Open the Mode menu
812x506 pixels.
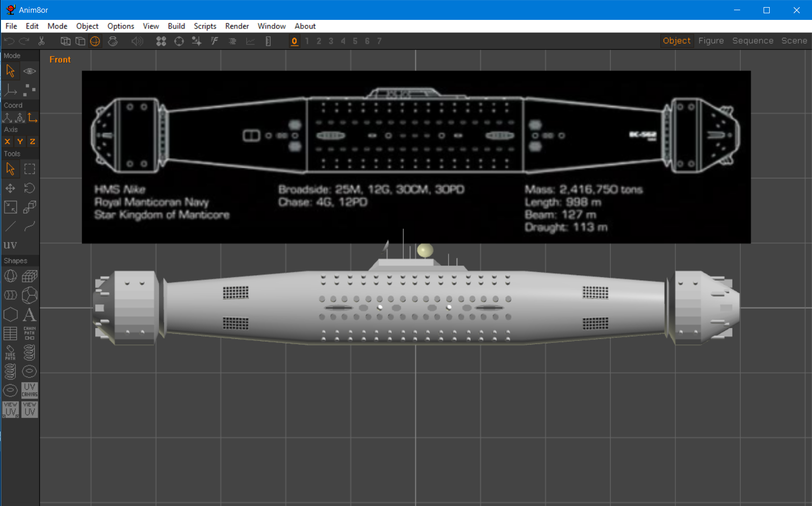(x=57, y=26)
